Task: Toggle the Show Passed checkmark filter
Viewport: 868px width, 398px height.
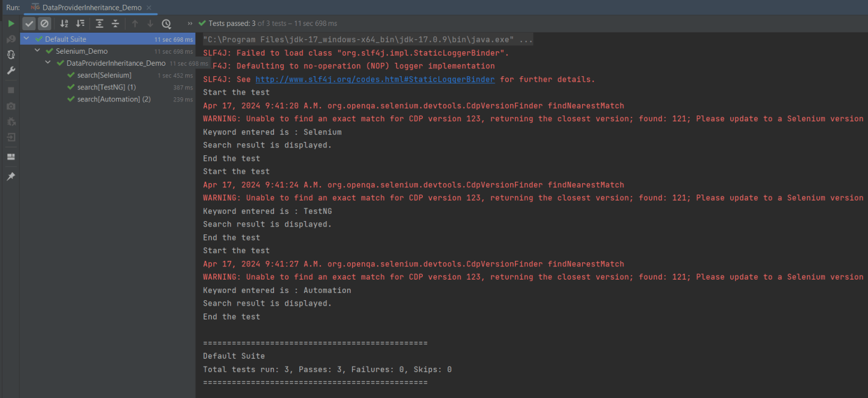Action: point(29,24)
